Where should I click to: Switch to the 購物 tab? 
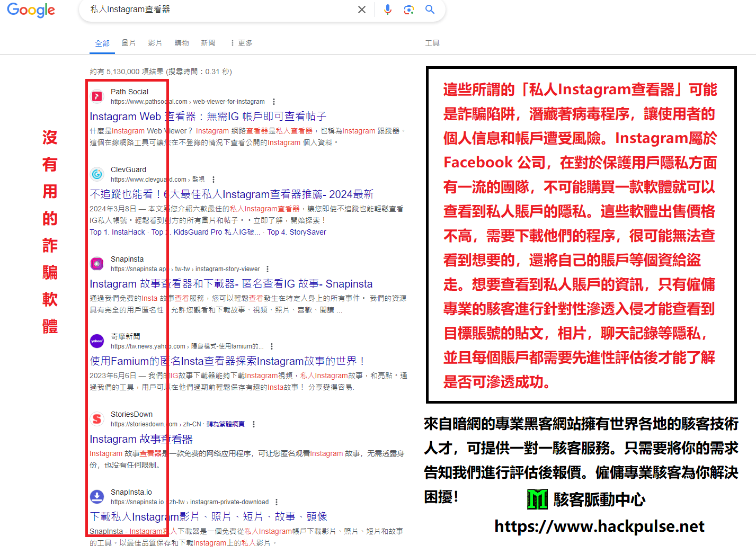pos(182,43)
